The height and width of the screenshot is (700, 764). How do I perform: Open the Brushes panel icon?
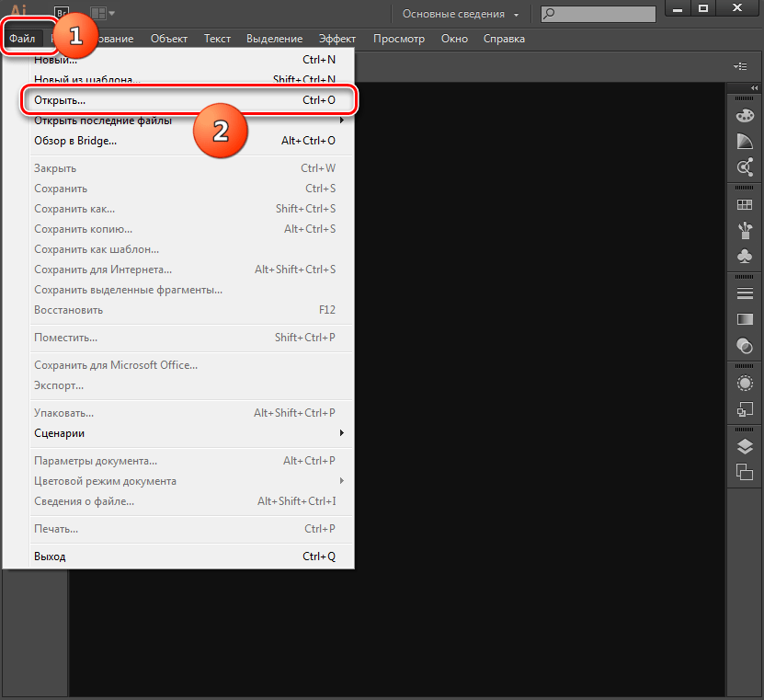pos(745,230)
